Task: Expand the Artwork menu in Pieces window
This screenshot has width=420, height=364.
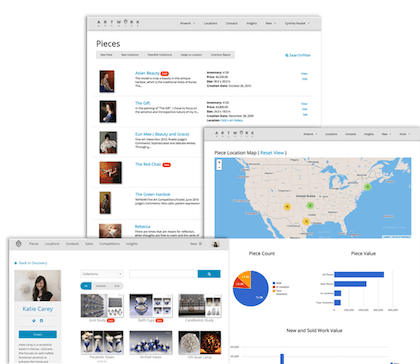Action: point(188,23)
